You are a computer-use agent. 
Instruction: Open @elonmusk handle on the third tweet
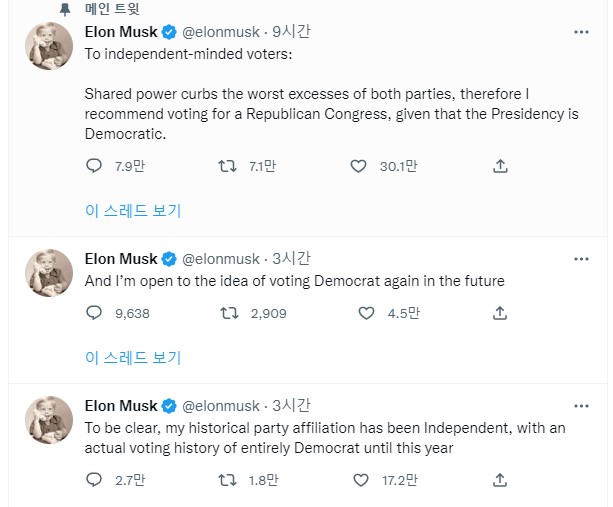pos(222,406)
